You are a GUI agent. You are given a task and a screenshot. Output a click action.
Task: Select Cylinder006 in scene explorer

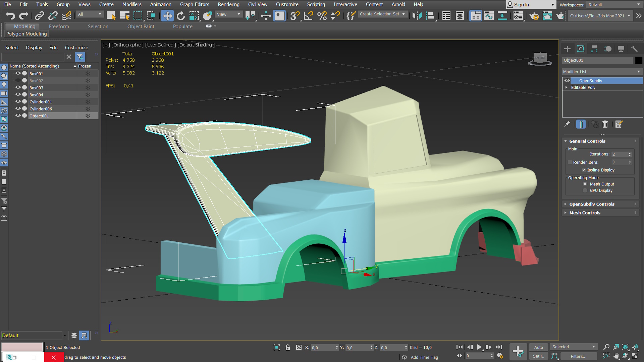click(41, 109)
